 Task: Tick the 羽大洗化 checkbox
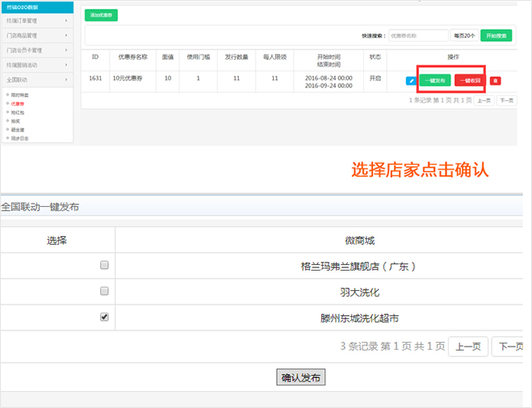(104, 291)
